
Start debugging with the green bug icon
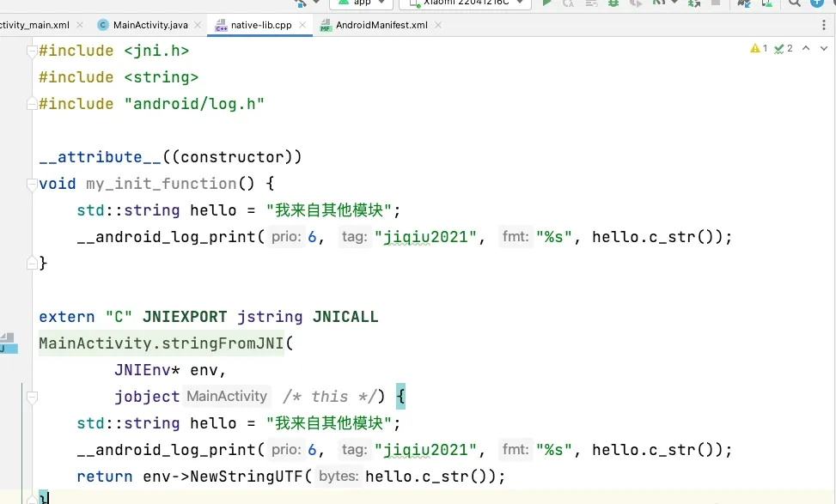[x=613, y=3]
